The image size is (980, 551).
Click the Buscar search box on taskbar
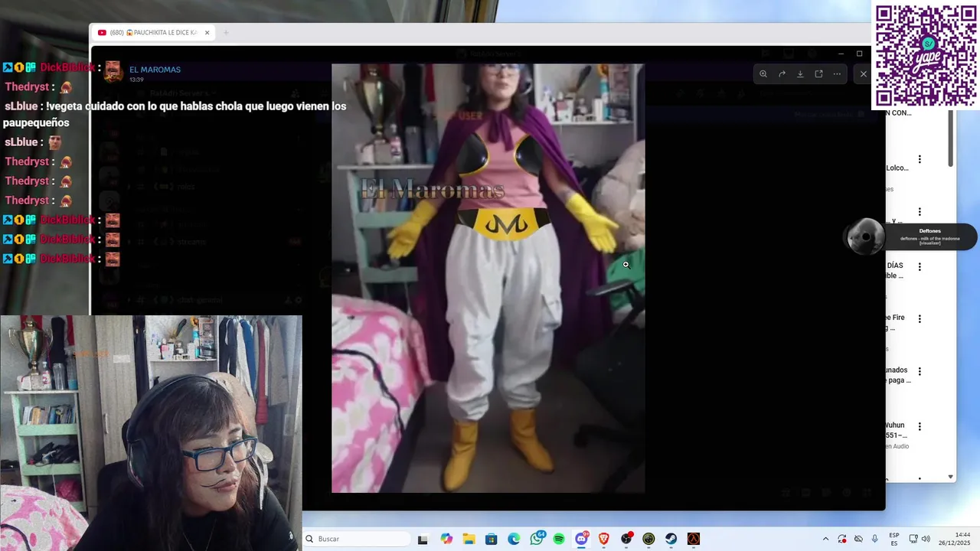pos(357,539)
